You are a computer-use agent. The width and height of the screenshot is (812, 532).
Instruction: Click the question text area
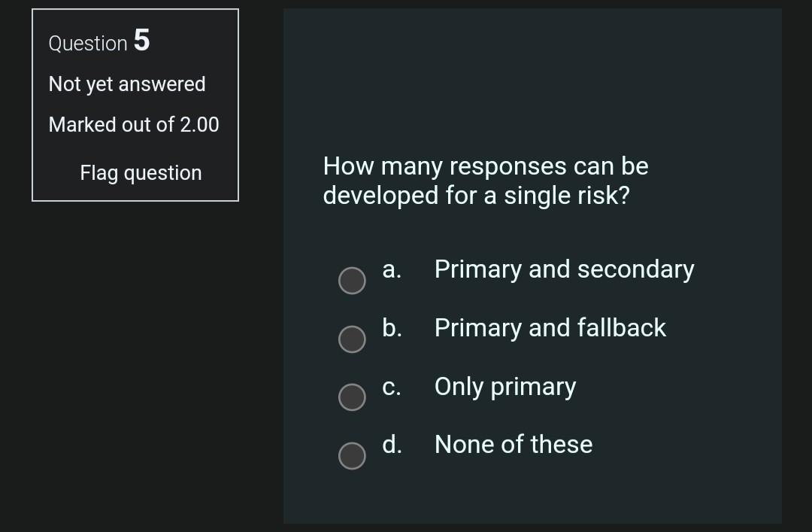point(485,181)
